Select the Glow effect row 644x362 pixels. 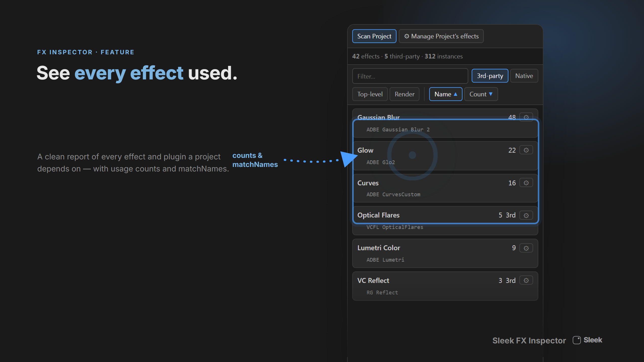pos(445,156)
